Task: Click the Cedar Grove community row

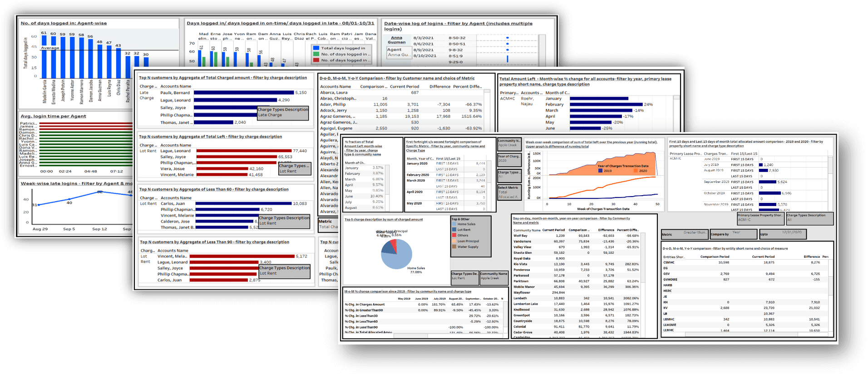Action: click(576, 332)
